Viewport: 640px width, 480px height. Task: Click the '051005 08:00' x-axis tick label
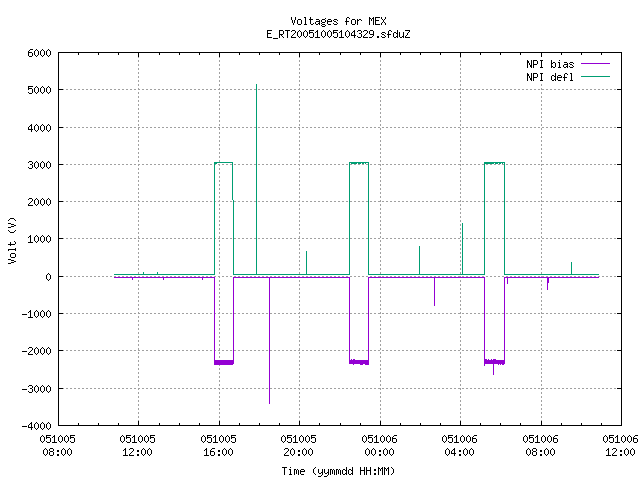coord(58,446)
